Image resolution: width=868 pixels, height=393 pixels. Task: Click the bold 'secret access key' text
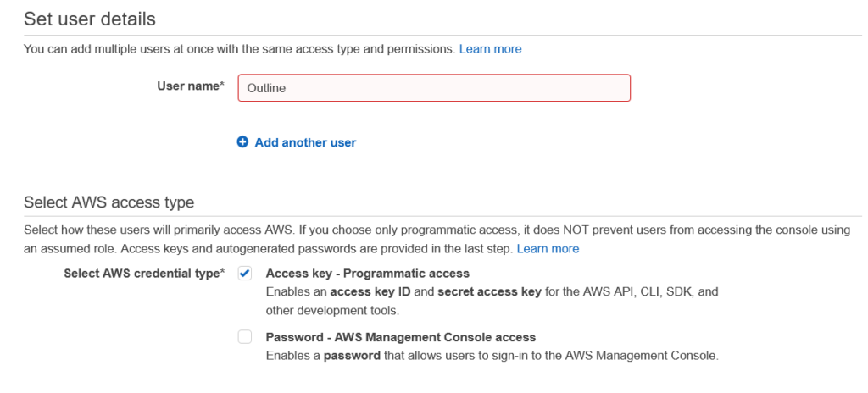pyautogui.click(x=489, y=291)
